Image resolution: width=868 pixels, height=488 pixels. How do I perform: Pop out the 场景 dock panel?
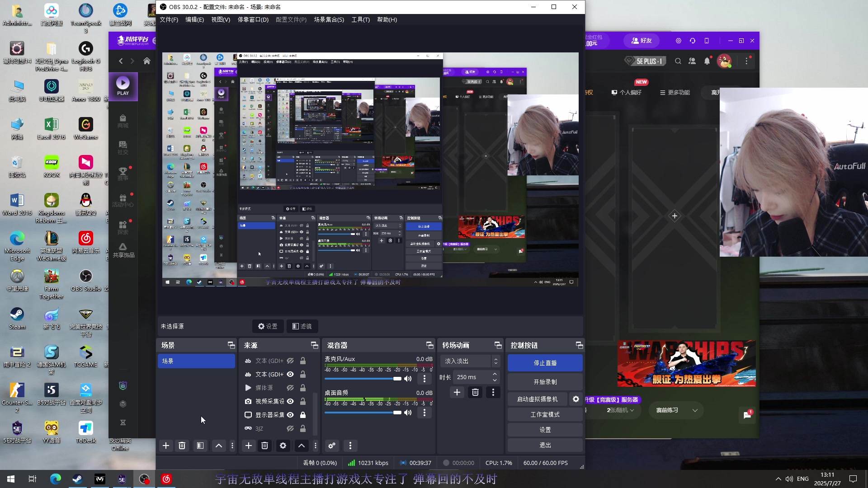tap(231, 345)
